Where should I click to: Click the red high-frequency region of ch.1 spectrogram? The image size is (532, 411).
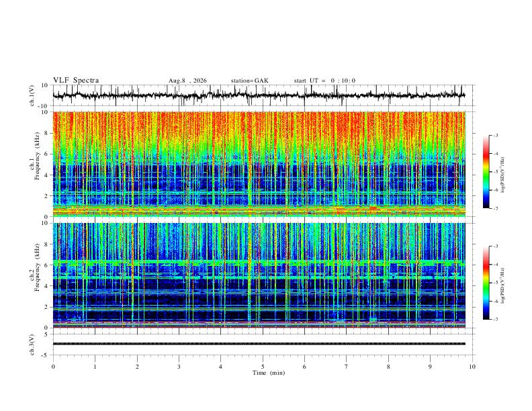(x=259, y=126)
